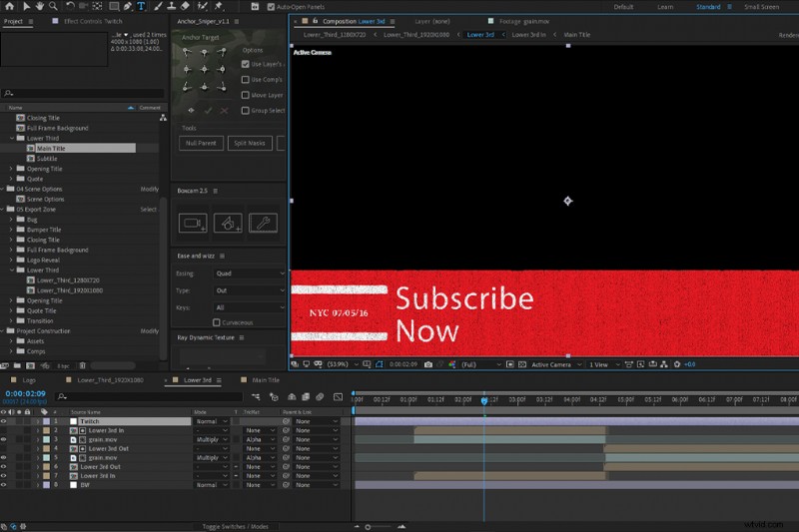
Task: Click the draft 3D icon in timeline
Action: tap(274, 396)
